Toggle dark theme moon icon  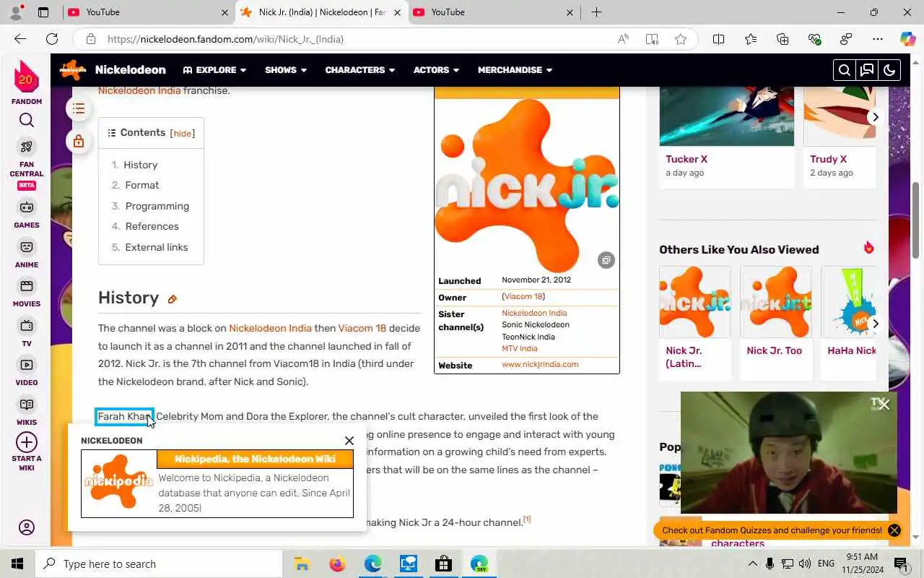889,70
